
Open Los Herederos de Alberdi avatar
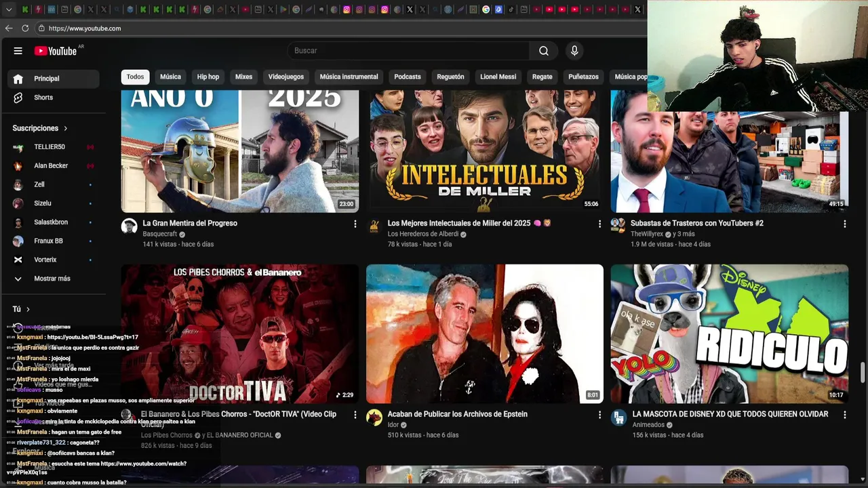tap(374, 226)
